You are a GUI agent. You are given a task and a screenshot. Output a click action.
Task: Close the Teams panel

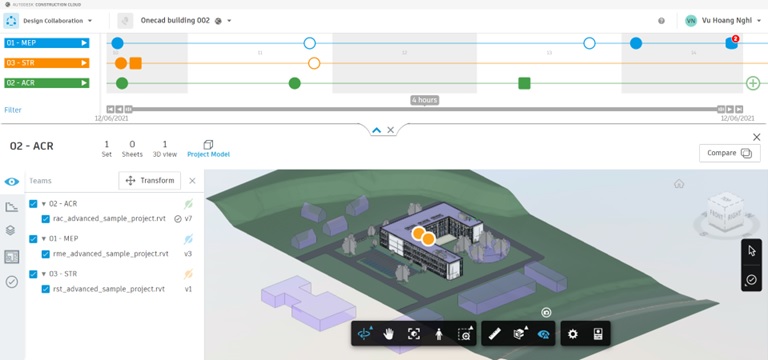pyautogui.click(x=192, y=181)
